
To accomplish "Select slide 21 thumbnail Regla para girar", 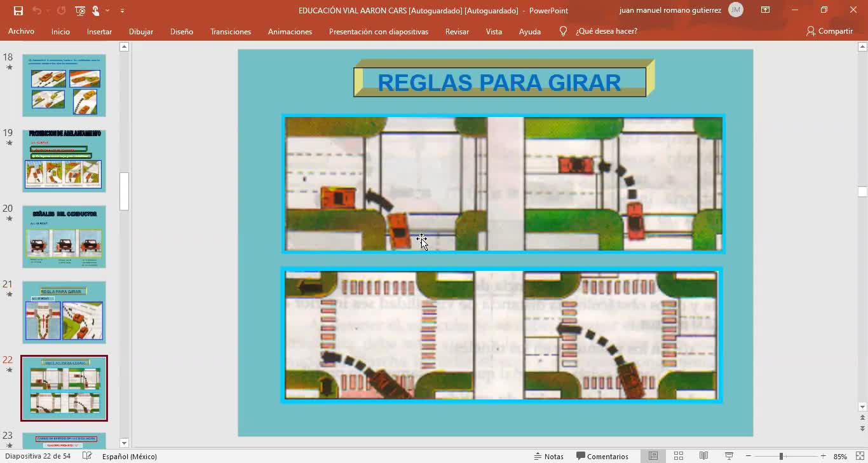I will click(64, 312).
